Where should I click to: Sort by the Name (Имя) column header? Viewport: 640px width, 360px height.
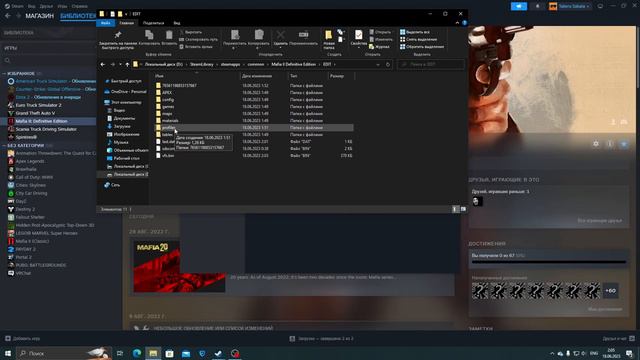[x=160, y=76]
